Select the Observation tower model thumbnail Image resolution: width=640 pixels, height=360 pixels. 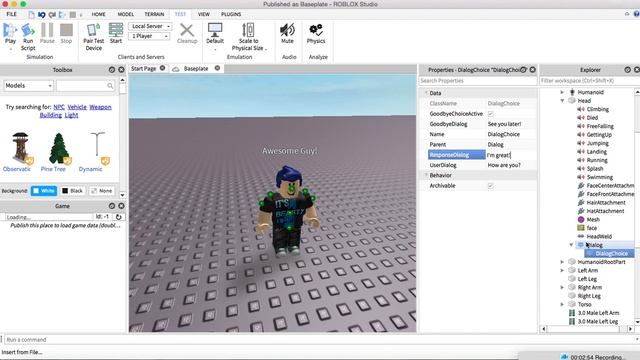pos(20,148)
